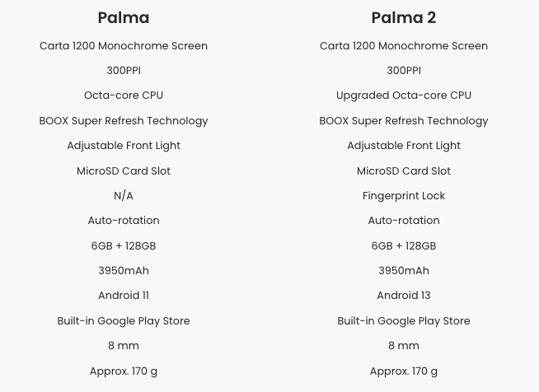Click "BOOX Super Refresh Technology" under Palma 2
This screenshot has width=539, height=392.
(x=404, y=121)
